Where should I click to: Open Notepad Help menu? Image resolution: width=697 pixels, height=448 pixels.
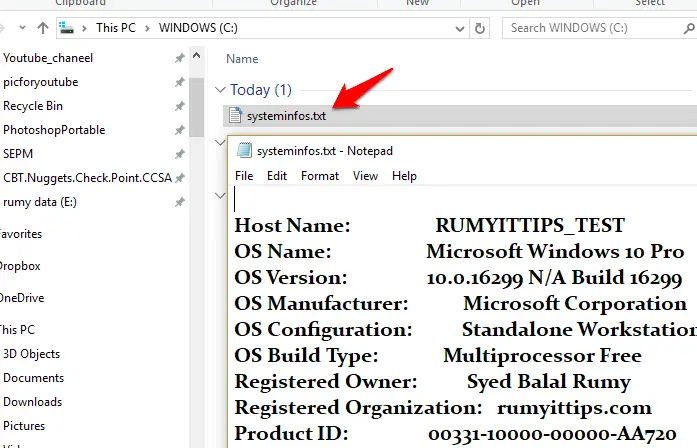(x=404, y=176)
